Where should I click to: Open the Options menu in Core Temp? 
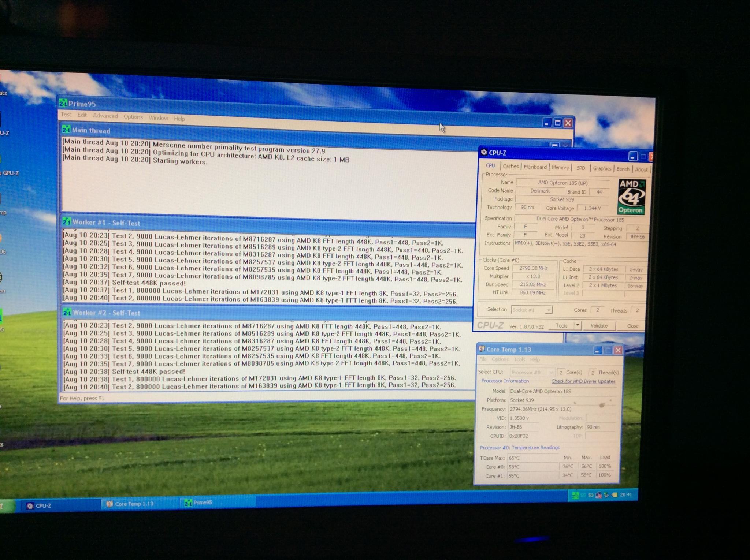[500, 359]
